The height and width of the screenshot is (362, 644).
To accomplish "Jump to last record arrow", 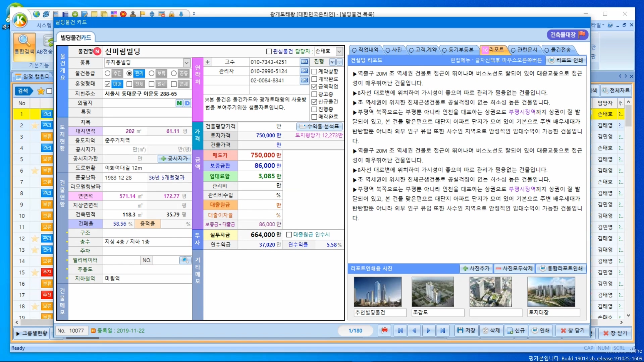I will (442, 330).
